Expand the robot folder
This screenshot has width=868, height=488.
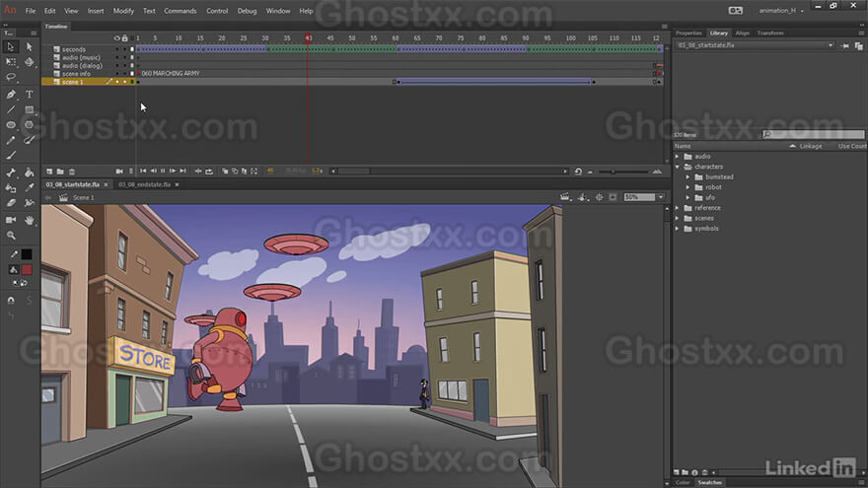(x=688, y=187)
